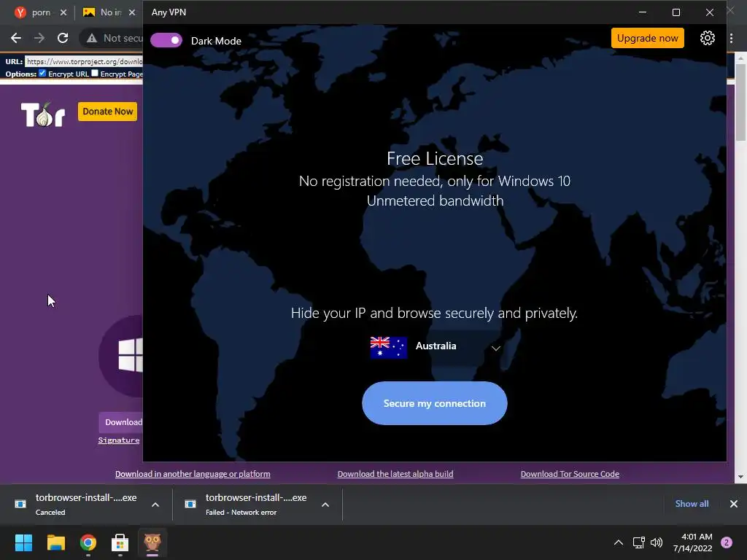
Task: Click Upgrade now button
Action: click(x=648, y=38)
